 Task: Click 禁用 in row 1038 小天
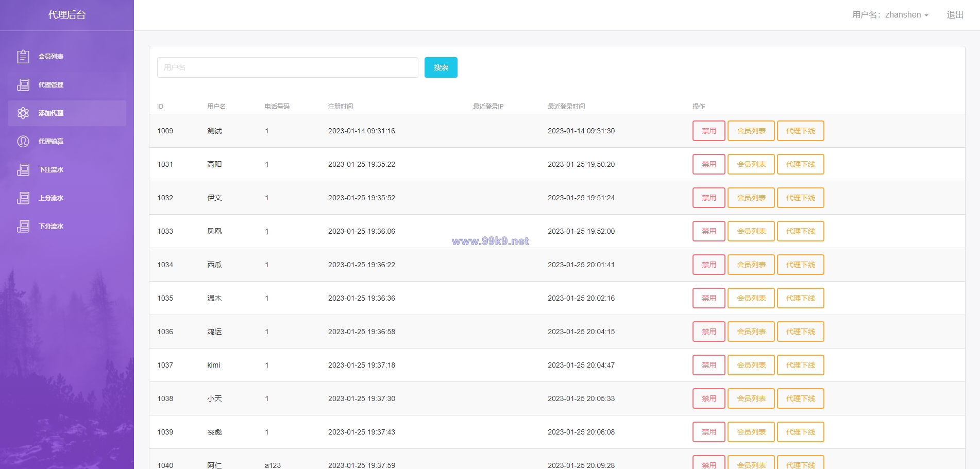709,398
